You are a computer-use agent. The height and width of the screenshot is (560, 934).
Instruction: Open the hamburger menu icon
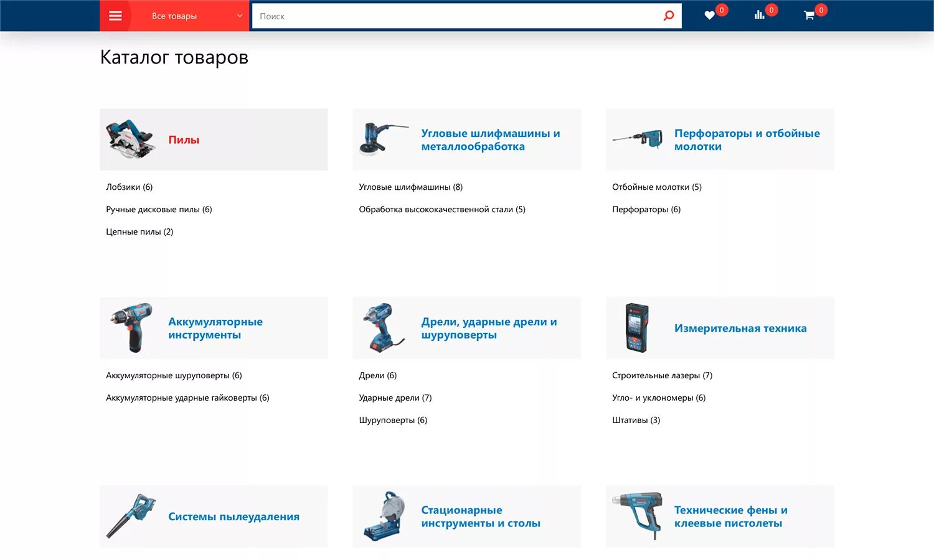pyautogui.click(x=115, y=16)
